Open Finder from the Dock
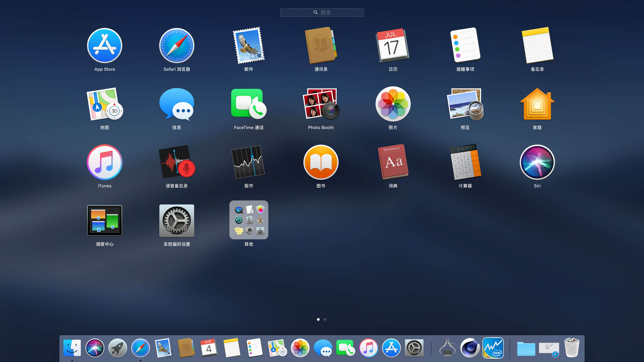This screenshot has height=362, width=644. (72, 348)
